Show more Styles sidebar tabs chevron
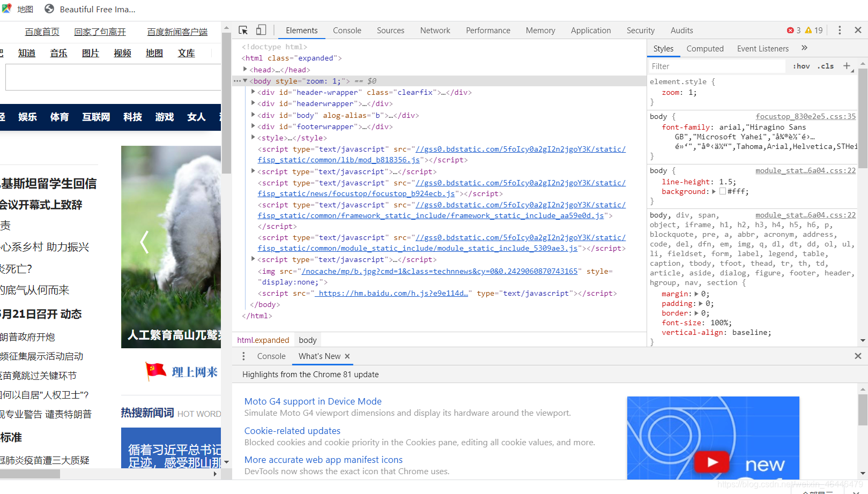 click(804, 48)
